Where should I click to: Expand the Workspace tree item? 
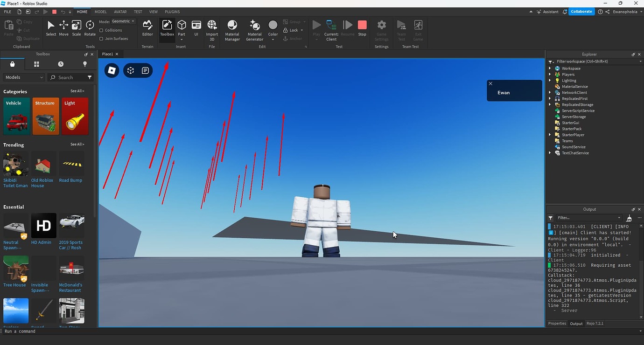(550, 69)
